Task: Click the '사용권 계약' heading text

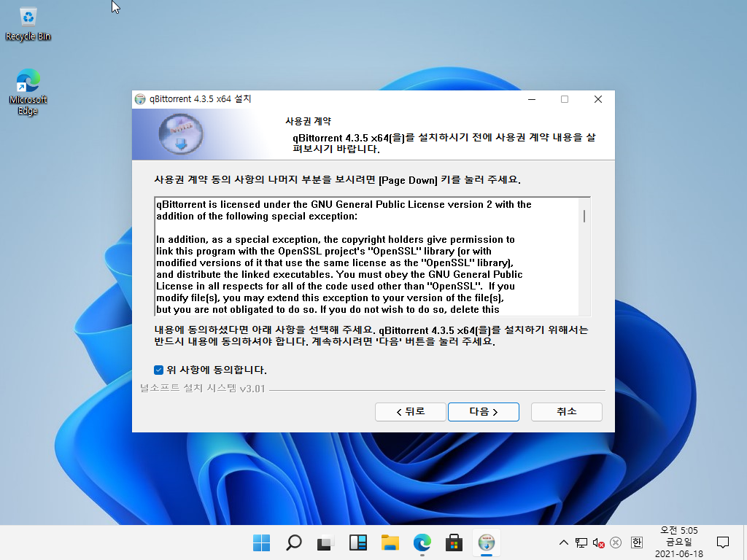Action: 308,122
